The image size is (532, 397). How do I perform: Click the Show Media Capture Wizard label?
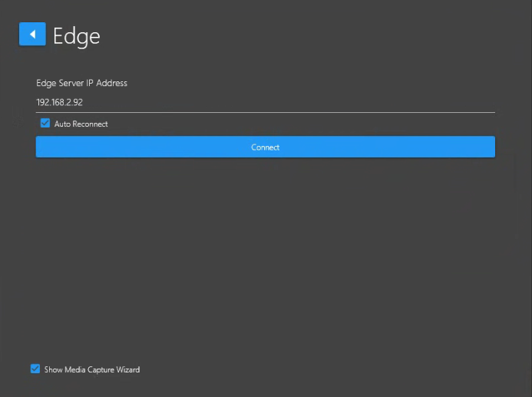(92, 370)
